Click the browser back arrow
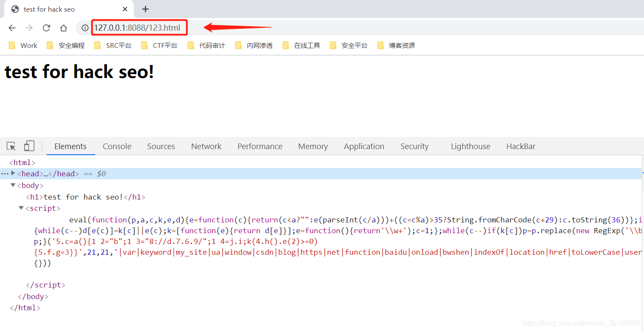 [x=12, y=28]
